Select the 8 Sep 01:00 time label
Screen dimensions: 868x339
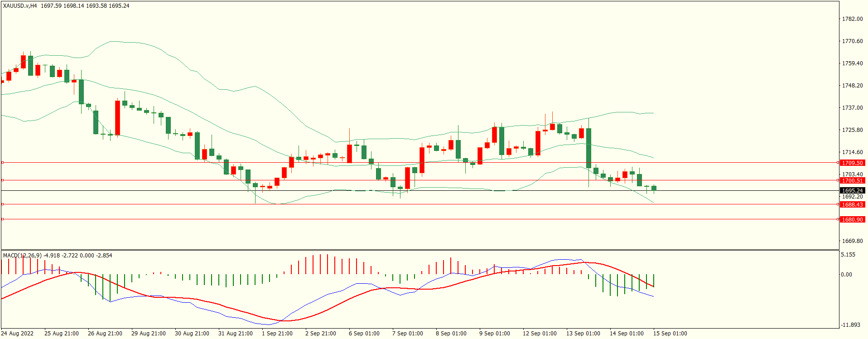(x=451, y=334)
